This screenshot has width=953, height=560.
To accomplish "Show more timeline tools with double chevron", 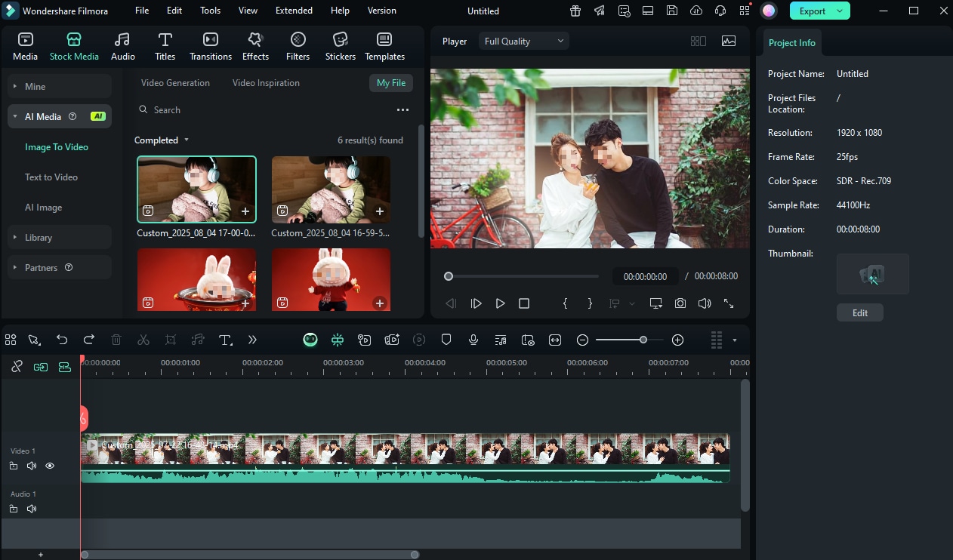I will (x=252, y=340).
